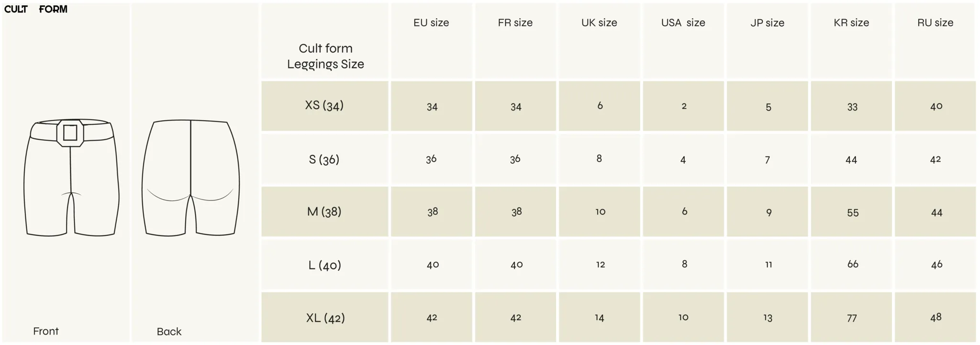Select the EU size column header
This screenshot has height=345, width=980.
[x=431, y=22]
